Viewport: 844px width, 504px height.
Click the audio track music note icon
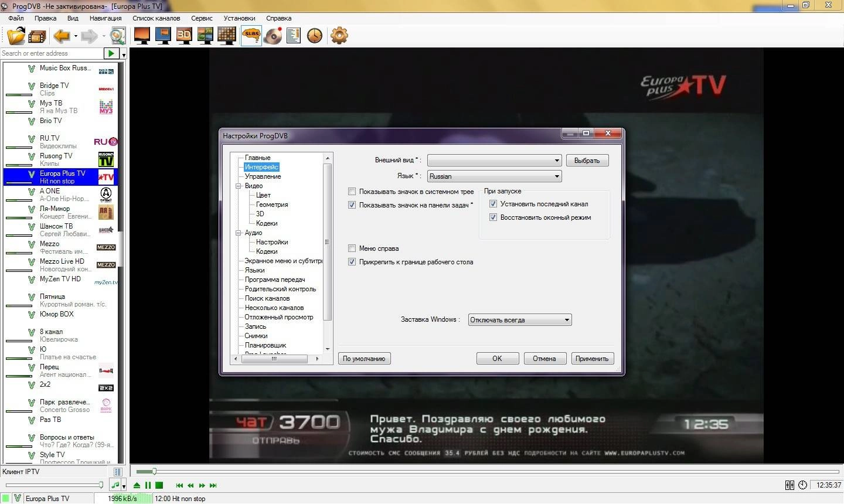pyautogui.click(x=115, y=485)
